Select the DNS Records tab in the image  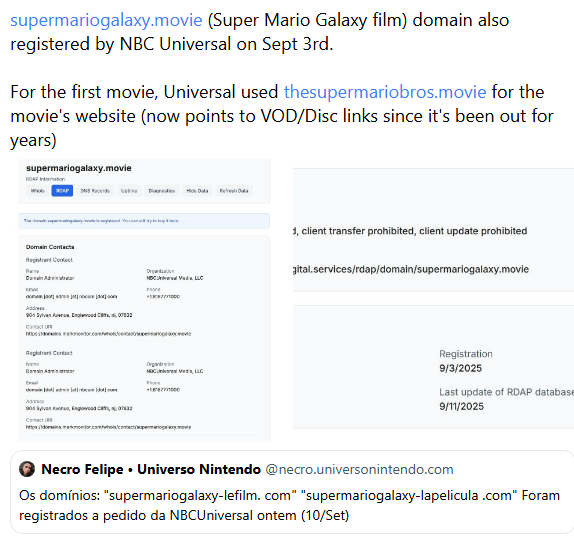95,191
